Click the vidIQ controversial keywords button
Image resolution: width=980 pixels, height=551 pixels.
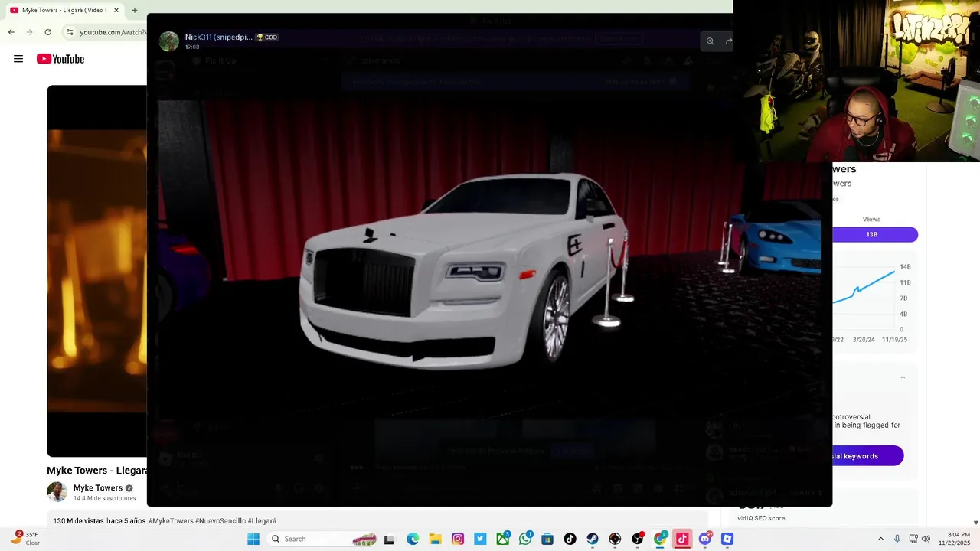[867, 456]
